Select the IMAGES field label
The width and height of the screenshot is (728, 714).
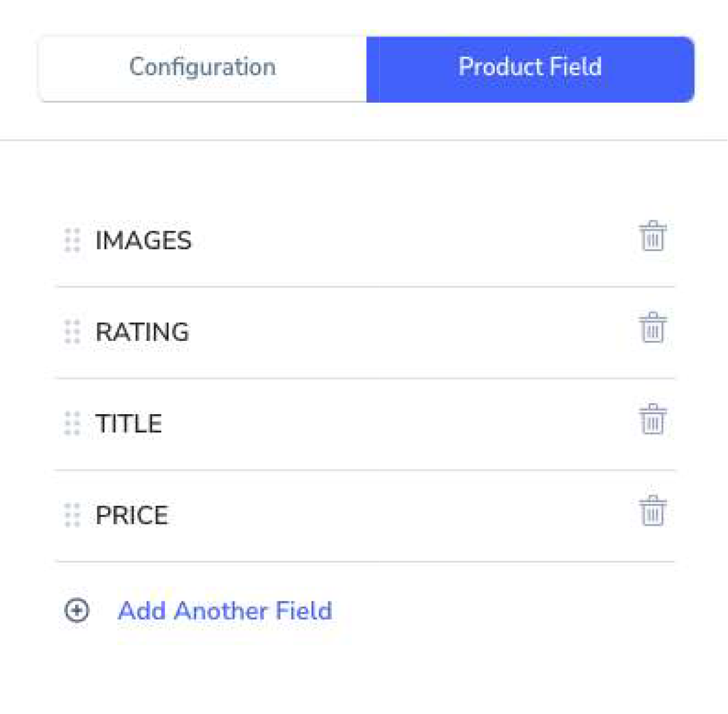(143, 241)
